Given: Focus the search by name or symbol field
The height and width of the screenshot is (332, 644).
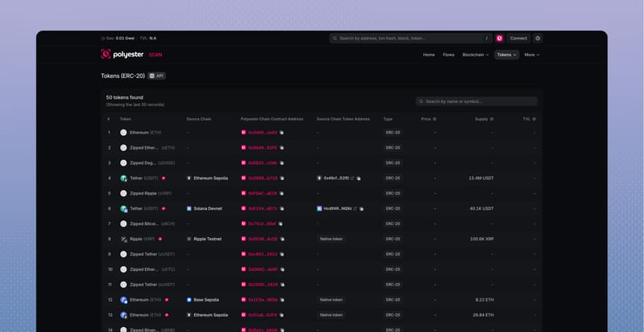Looking at the screenshot, I should (x=477, y=101).
